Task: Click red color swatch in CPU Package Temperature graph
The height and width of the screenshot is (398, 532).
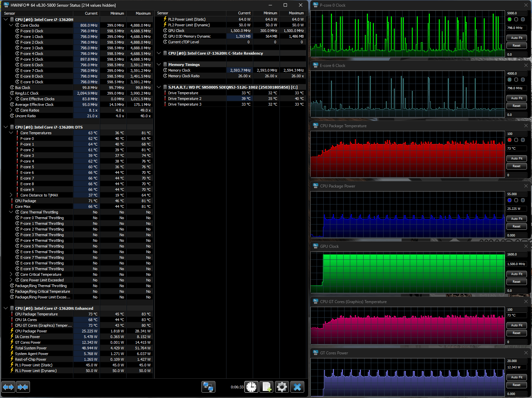Action: (509, 140)
